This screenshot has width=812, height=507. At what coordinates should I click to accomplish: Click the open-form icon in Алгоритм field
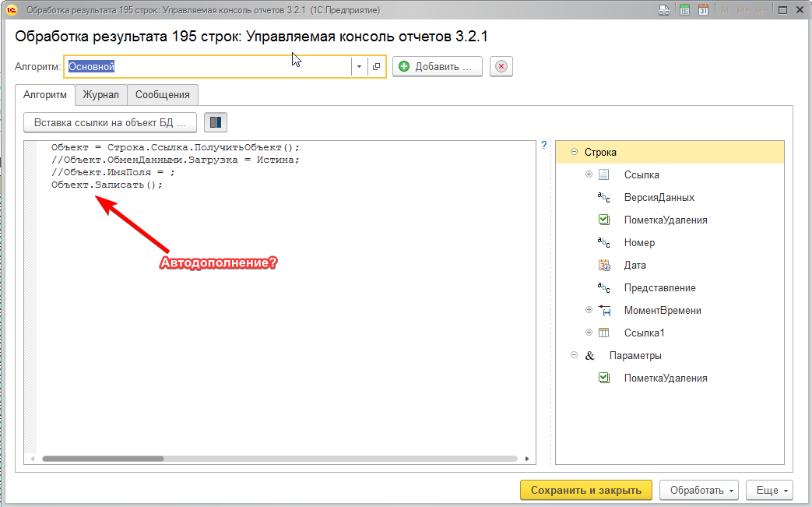(377, 66)
